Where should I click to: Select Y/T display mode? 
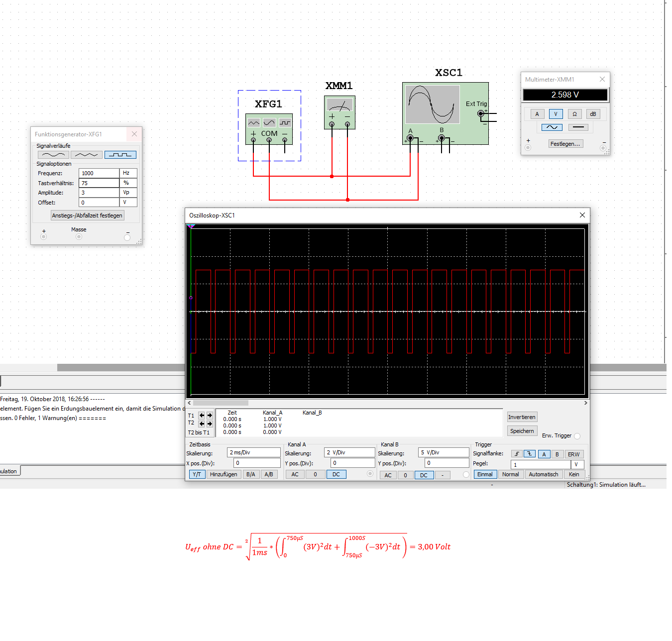click(x=197, y=474)
